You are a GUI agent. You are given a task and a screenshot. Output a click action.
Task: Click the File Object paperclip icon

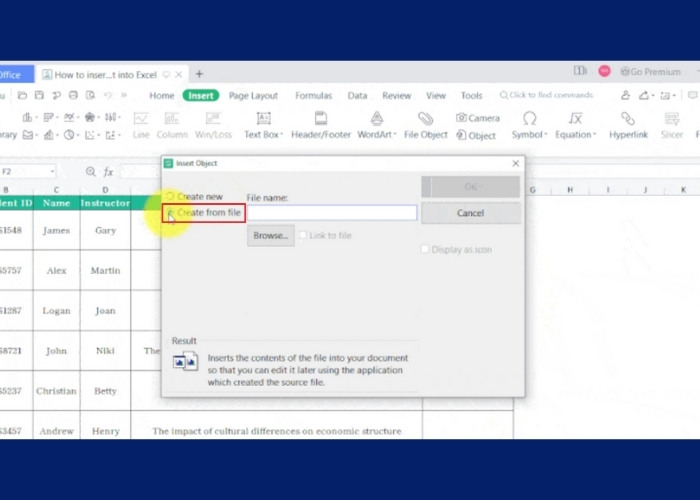click(x=426, y=118)
